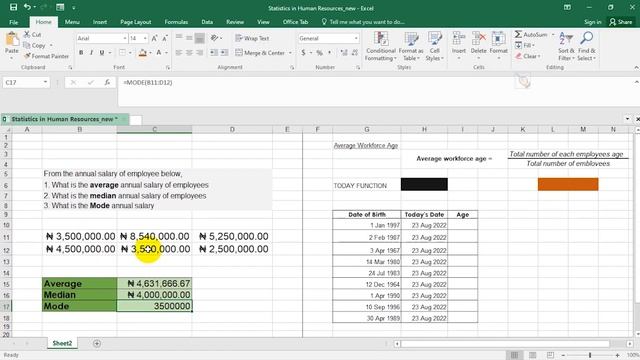Image resolution: width=640 pixels, height=360 pixels.
Task: Open Format as Table gallery
Action: click(411, 47)
